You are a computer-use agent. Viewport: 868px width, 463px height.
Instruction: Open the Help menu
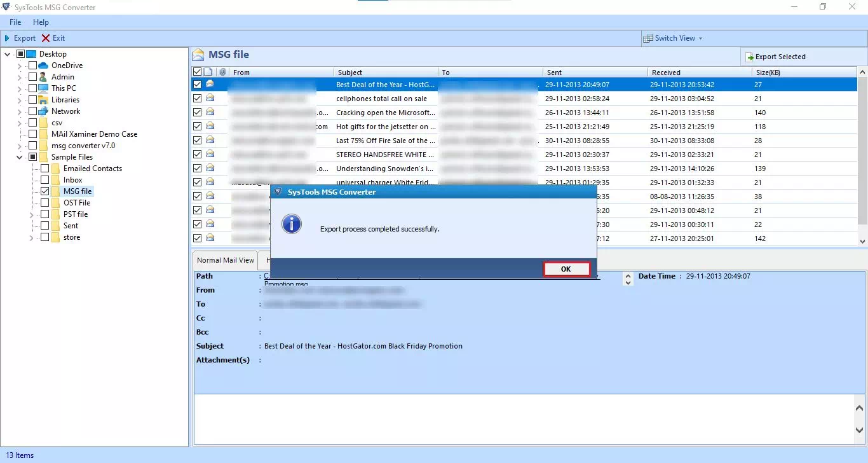click(41, 22)
